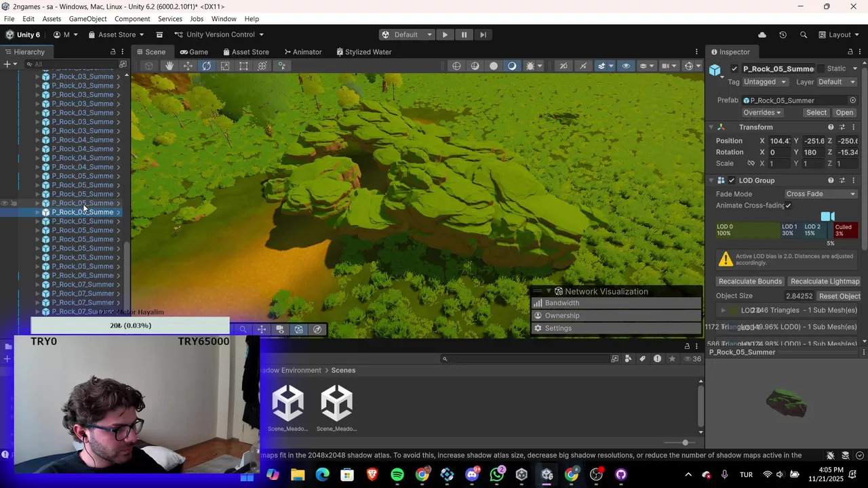This screenshot has width=868, height=488.
Task: Open LOD Group component kebab menu
Action: pyautogui.click(x=854, y=180)
